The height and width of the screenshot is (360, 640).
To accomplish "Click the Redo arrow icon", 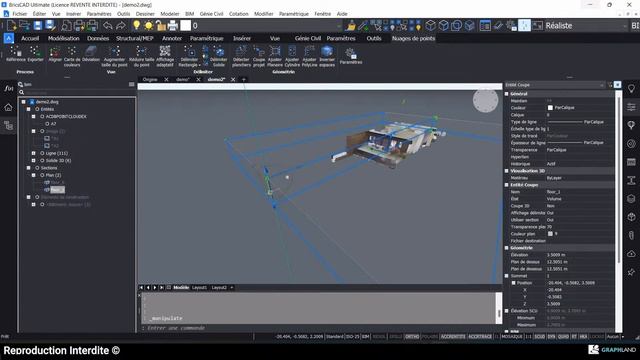I will pos(121,26).
